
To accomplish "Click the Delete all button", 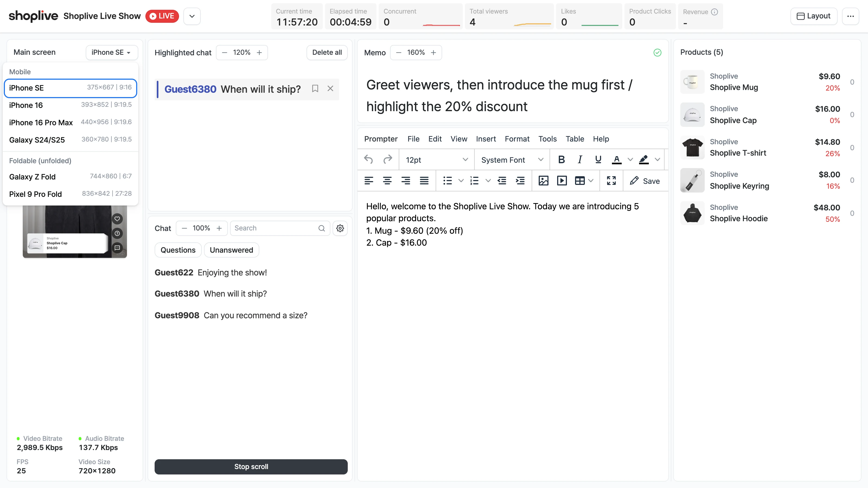I will [327, 53].
